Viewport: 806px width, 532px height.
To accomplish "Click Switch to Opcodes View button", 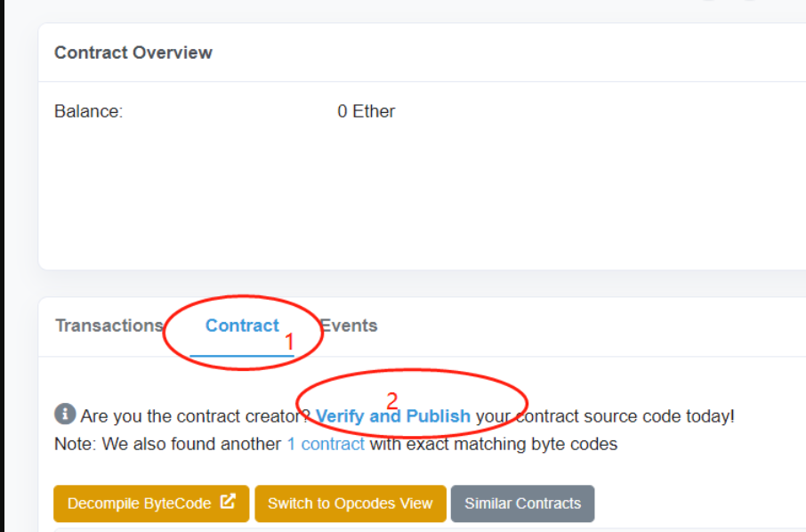I will pyautogui.click(x=351, y=504).
